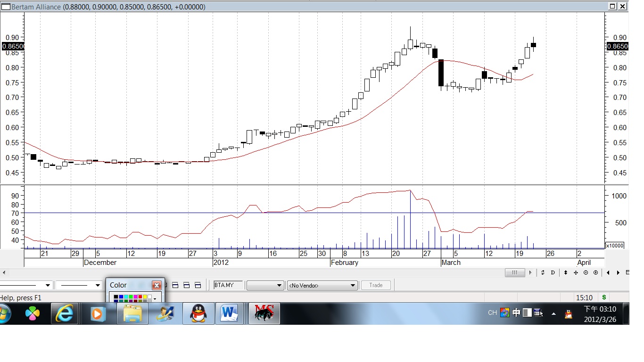Viewport: 644px width, 362px height.
Task: Click the last window-layout icon before BTA.MY
Action: [x=198, y=285]
